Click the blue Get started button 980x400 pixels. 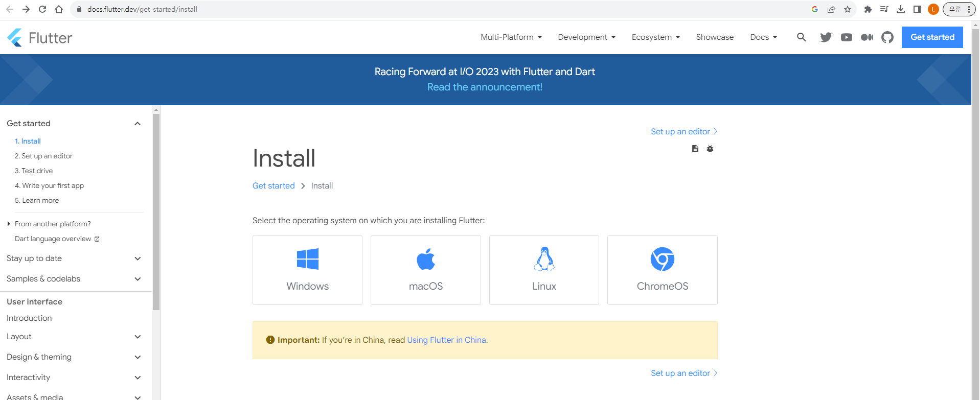[932, 37]
